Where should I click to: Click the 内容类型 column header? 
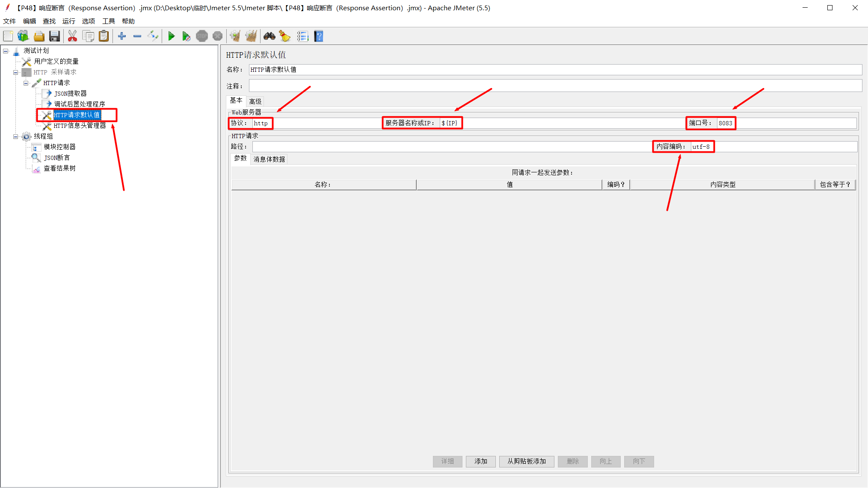click(723, 185)
